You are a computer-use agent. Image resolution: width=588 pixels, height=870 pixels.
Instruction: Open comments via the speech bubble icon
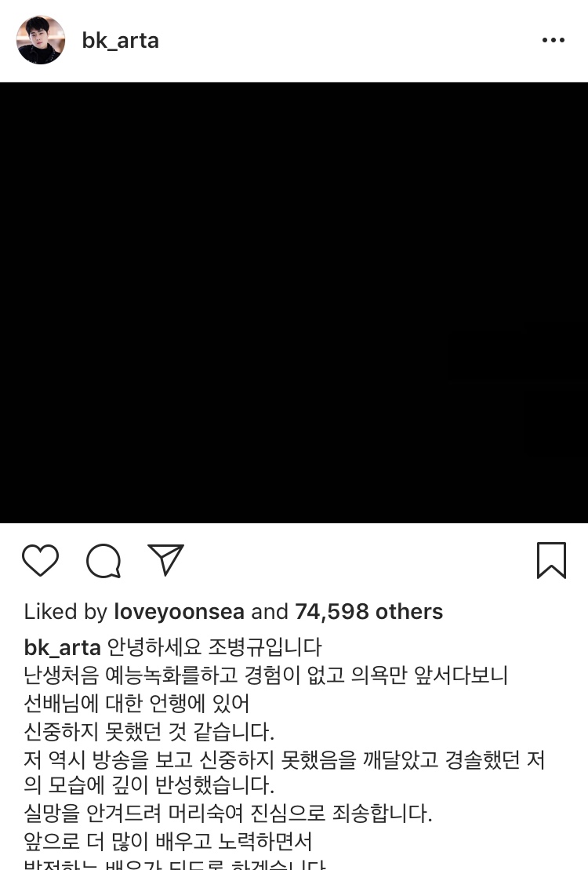tap(103, 561)
